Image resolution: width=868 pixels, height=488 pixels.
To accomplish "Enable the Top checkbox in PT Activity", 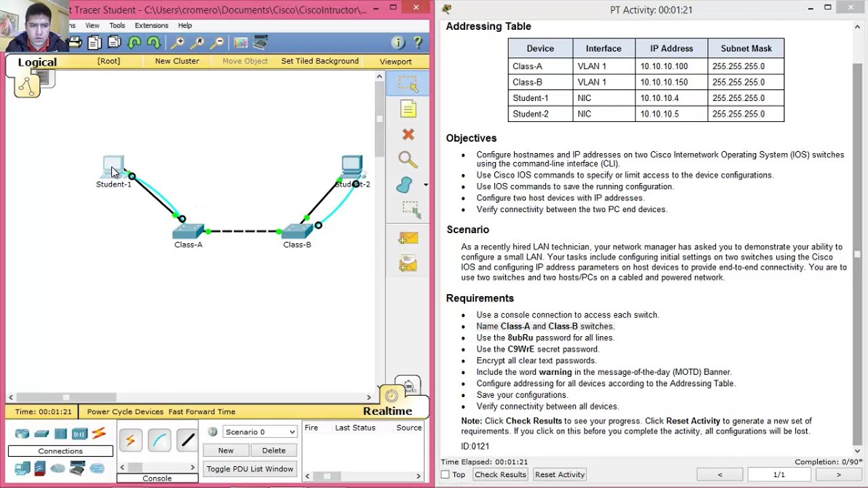I will point(446,474).
